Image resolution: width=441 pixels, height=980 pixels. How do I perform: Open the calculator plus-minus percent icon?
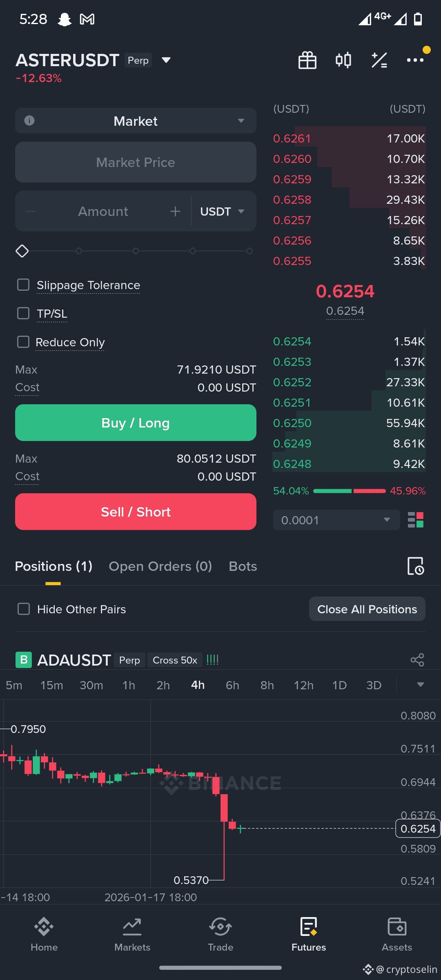point(379,60)
